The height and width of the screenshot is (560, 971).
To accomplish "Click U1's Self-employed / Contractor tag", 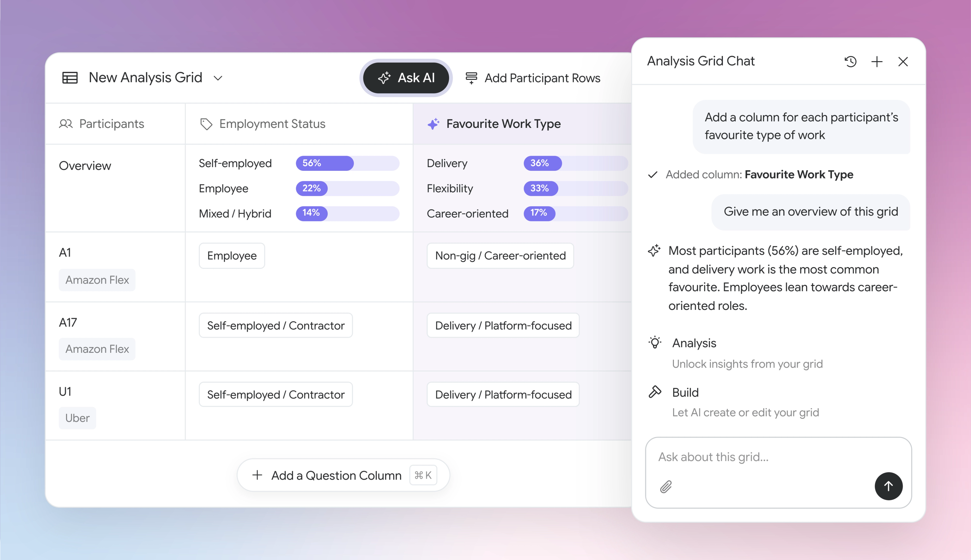I will [276, 394].
